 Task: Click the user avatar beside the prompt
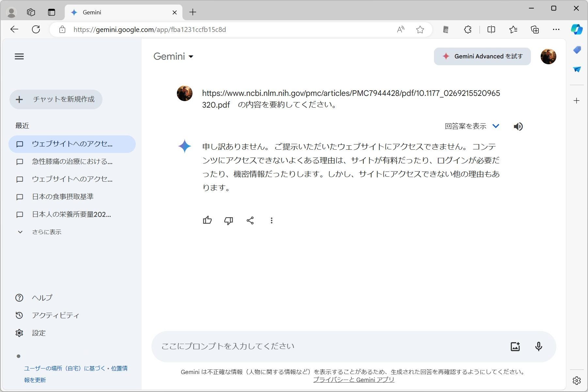coord(185,94)
